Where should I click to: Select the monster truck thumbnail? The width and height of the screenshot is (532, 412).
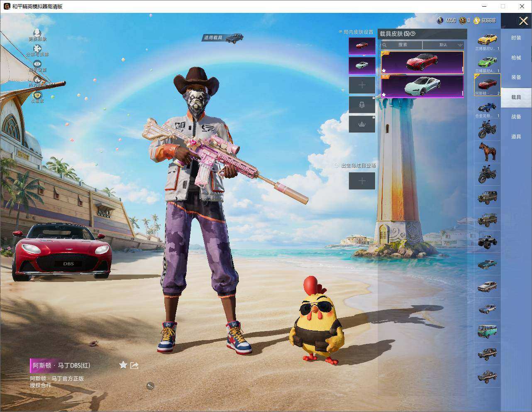click(487, 241)
